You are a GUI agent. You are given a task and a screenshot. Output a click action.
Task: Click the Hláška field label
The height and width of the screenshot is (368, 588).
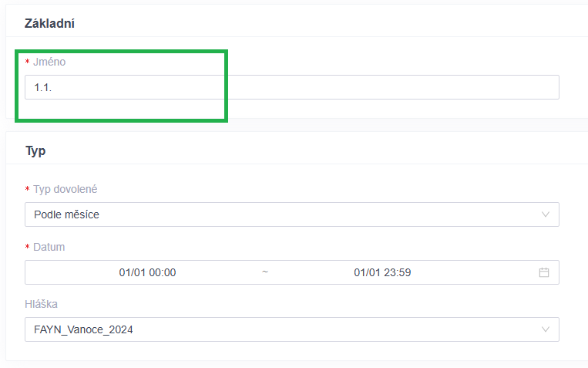click(x=42, y=304)
